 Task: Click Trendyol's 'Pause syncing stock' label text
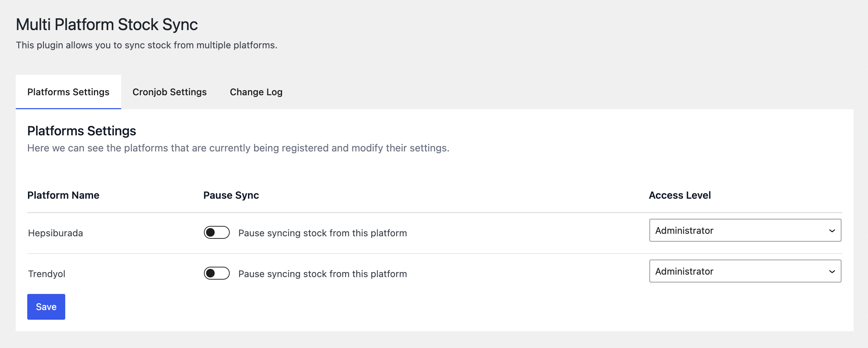pos(323,274)
